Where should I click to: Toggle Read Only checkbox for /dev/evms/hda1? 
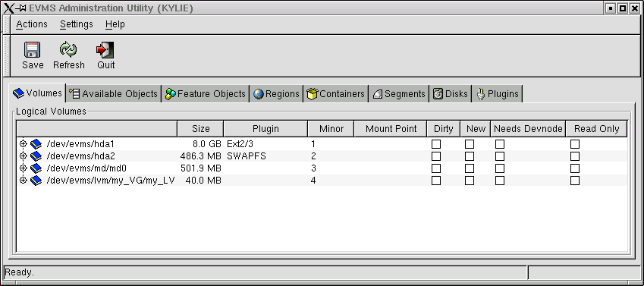(575, 144)
